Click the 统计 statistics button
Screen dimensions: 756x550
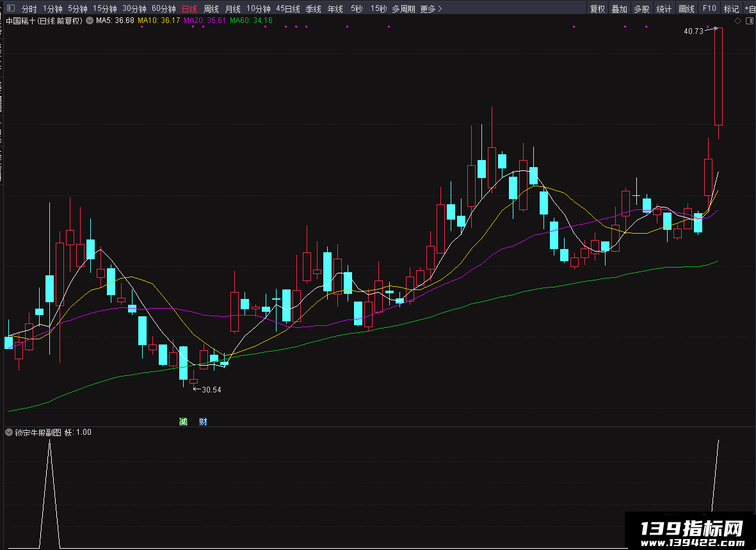[x=664, y=9]
